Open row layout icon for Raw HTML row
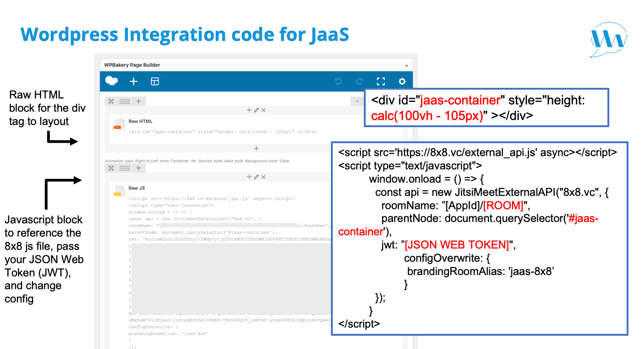The width and height of the screenshot is (644, 349). click(x=125, y=101)
